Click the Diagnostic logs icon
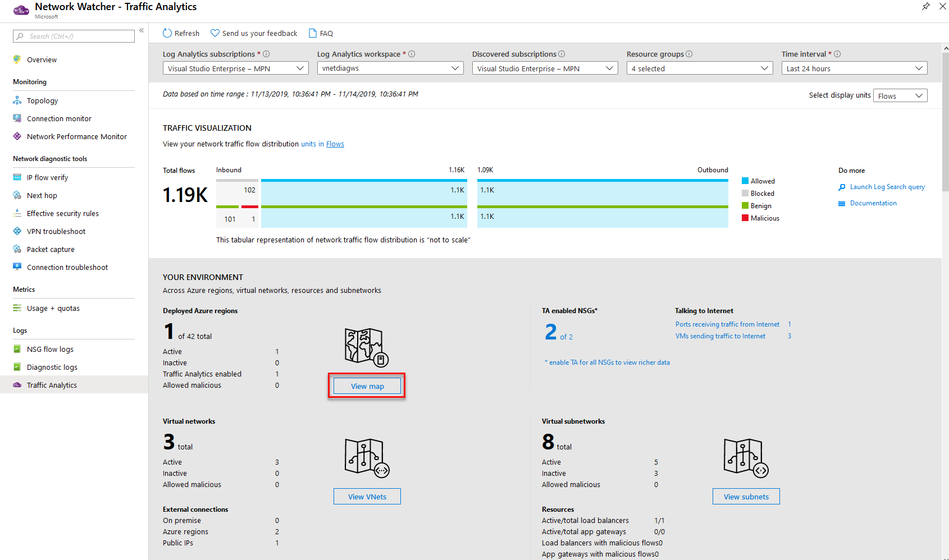 point(17,367)
